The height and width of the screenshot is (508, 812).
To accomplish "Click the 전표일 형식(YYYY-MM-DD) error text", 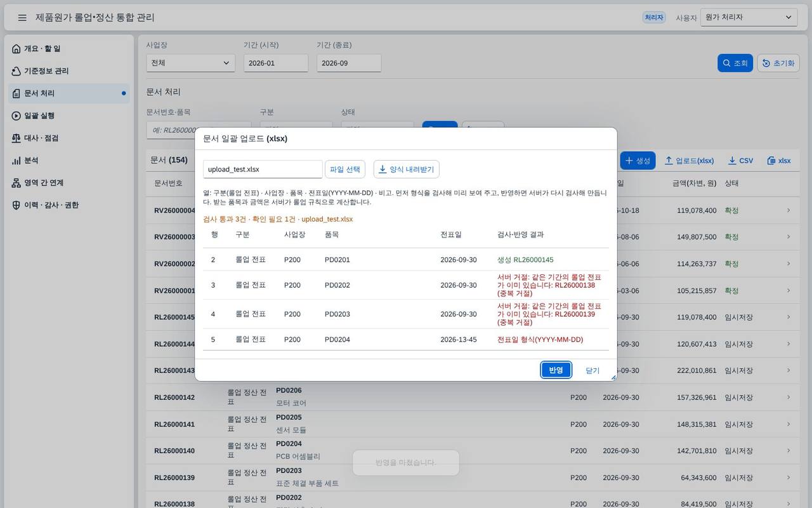I will [x=540, y=340].
